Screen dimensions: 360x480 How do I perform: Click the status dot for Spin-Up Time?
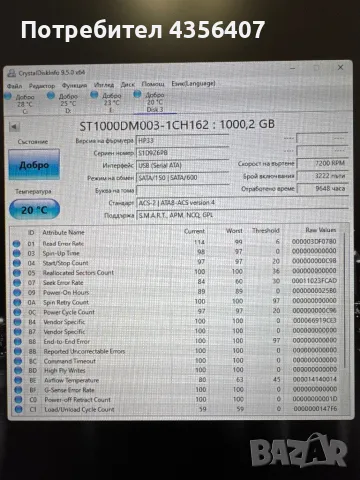[17, 253]
